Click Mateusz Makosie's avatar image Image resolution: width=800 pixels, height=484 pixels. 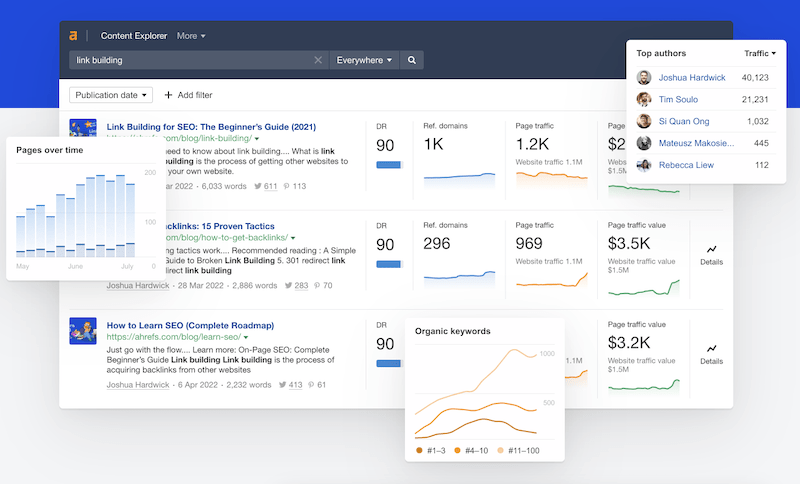[644, 143]
